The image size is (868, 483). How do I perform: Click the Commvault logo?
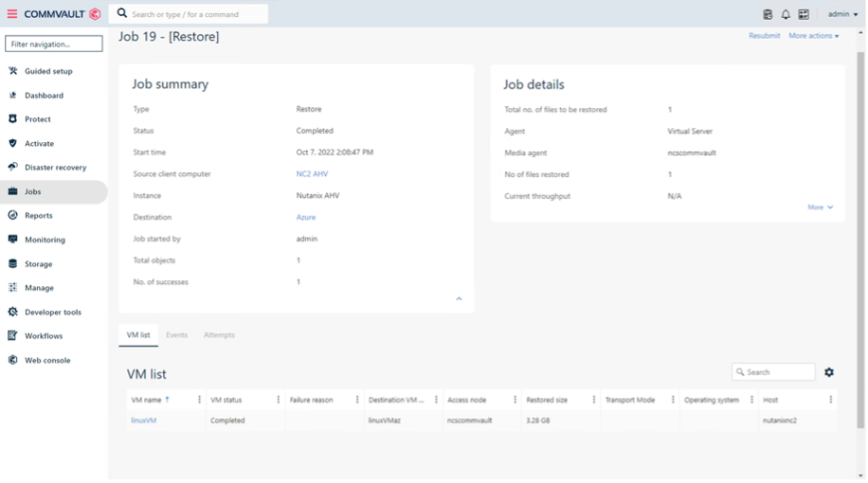click(62, 14)
